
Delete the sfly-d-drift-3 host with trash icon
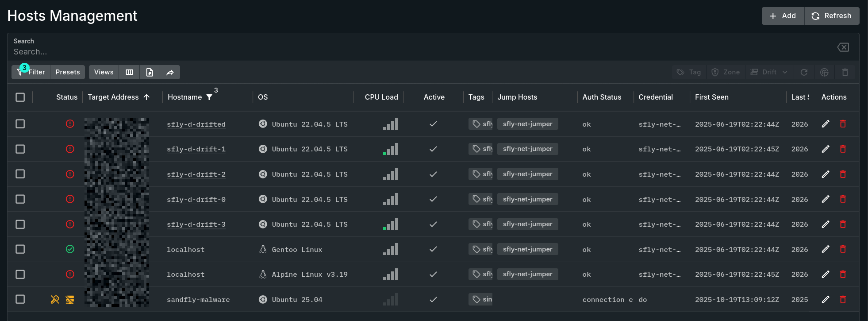pyautogui.click(x=843, y=224)
